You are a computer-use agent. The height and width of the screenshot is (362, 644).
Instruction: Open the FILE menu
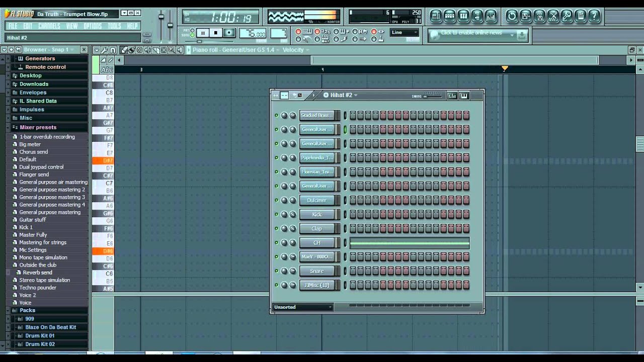point(13,26)
